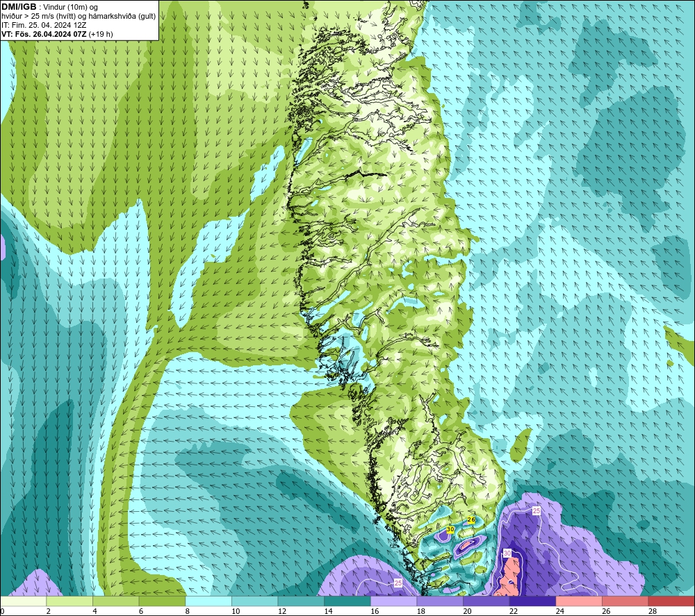
Task: Click the legend scale number '14'
Action: [328, 611]
